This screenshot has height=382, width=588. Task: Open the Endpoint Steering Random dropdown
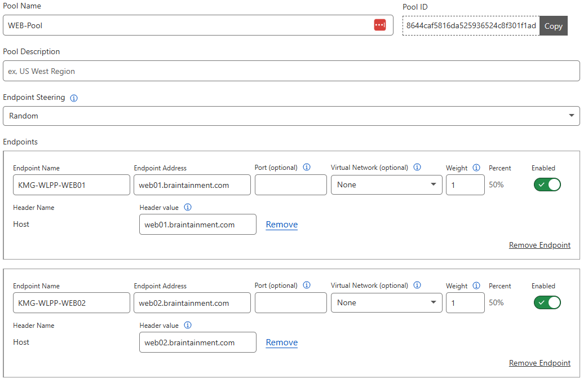[x=291, y=116]
